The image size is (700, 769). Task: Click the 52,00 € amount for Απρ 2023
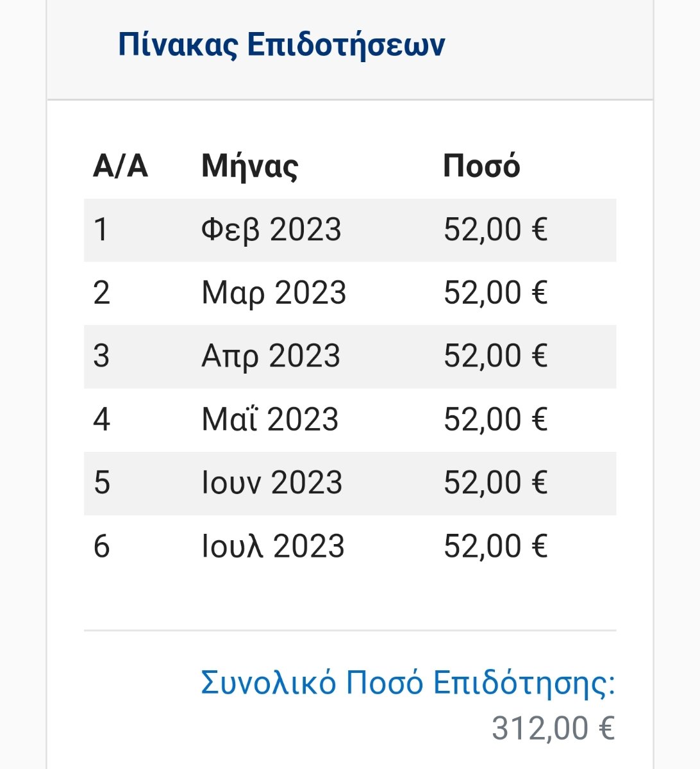pyautogui.click(x=496, y=356)
